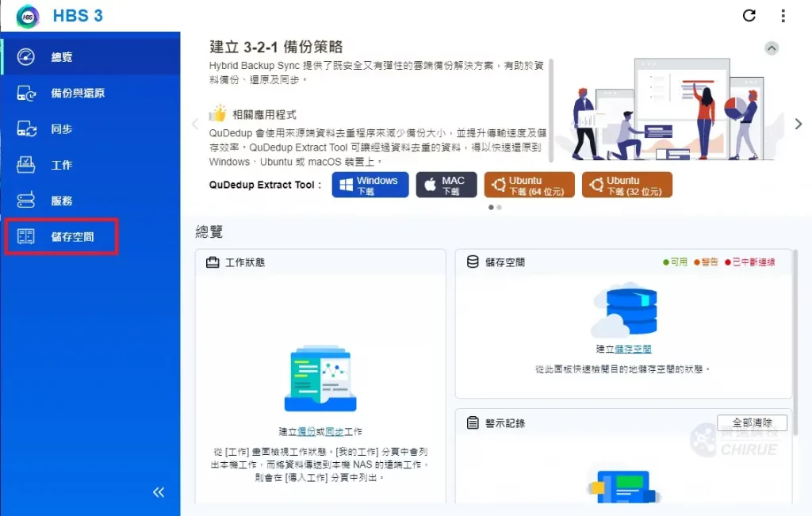Screen dimensions: 812x516
Task: Click the 總覽 gauge icon in sidebar
Action: click(26, 56)
